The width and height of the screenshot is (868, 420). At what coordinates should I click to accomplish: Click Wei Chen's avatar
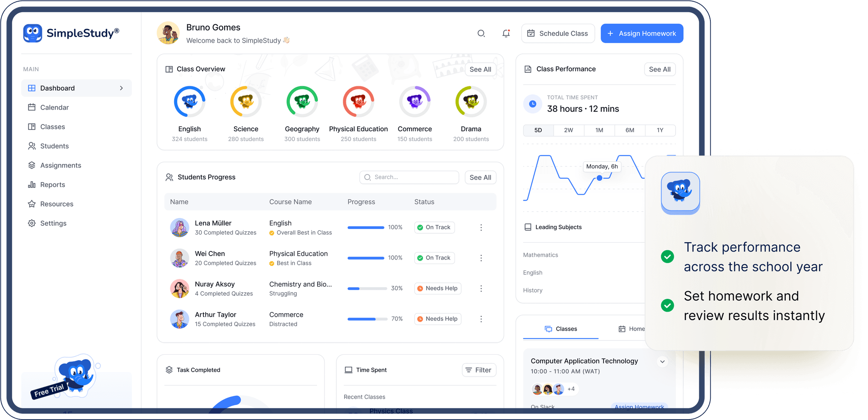coord(180,258)
